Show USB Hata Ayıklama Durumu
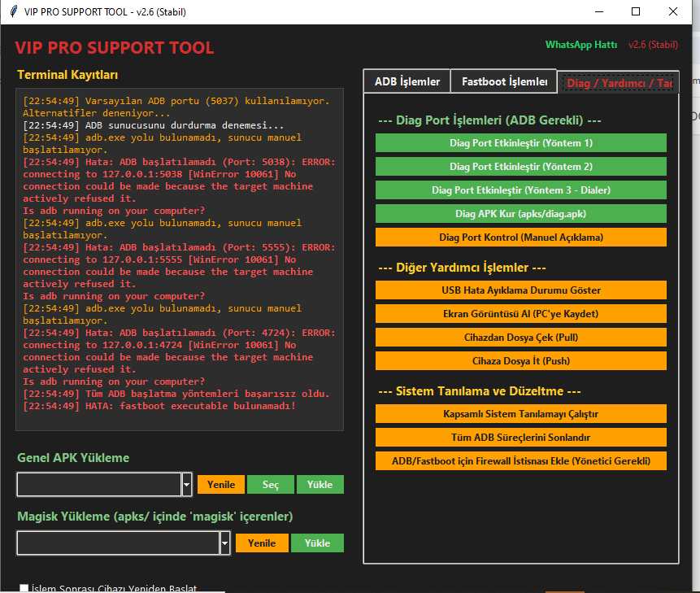Viewport: 700px width, 593px height. point(520,290)
